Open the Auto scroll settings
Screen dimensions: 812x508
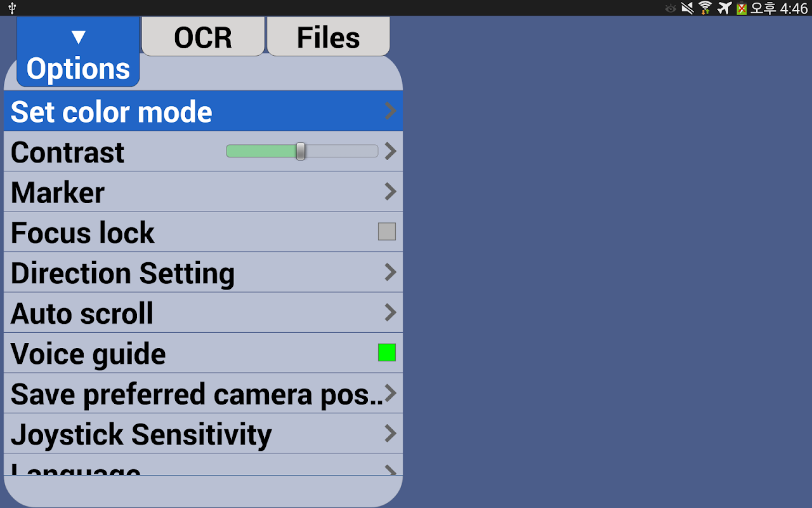pyautogui.click(x=203, y=312)
